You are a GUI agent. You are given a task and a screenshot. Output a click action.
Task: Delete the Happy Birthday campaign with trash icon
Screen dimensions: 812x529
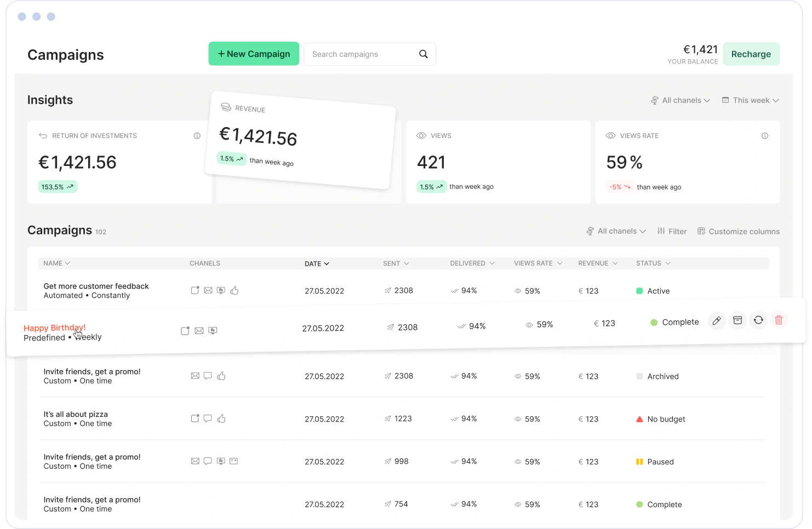pyautogui.click(x=779, y=320)
